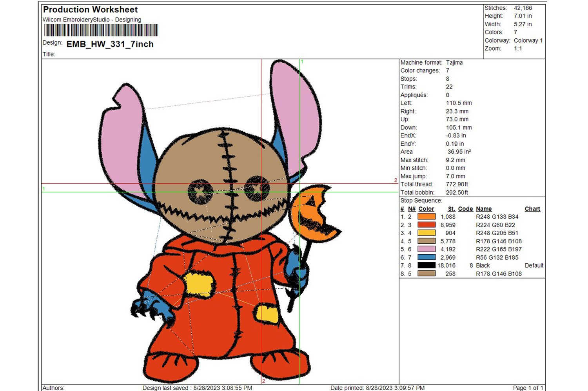Click the stitch count '1,088'
The height and width of the screenshot is (391, 588).
(x=448, y=217)
